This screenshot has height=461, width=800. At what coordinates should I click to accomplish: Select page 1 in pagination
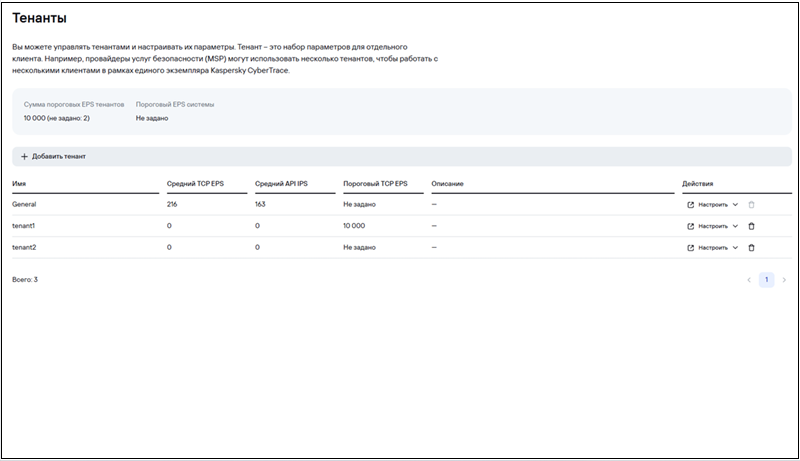[766, 280]
